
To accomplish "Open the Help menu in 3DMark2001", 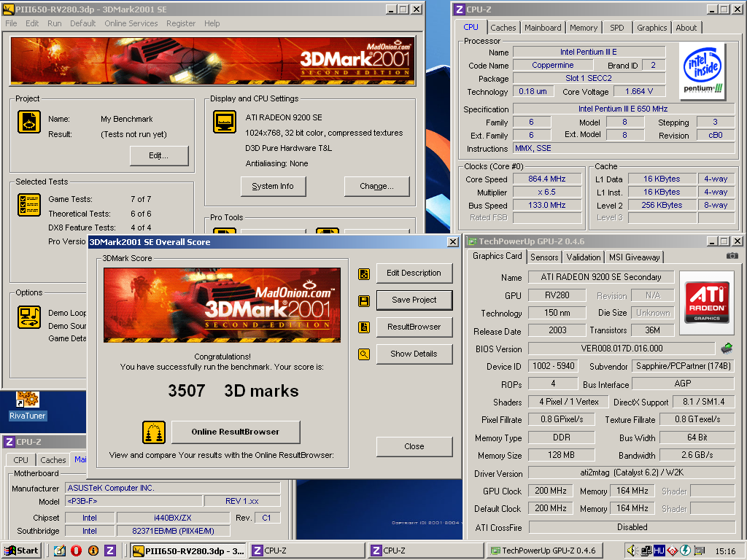I will [x=212, y=23].
